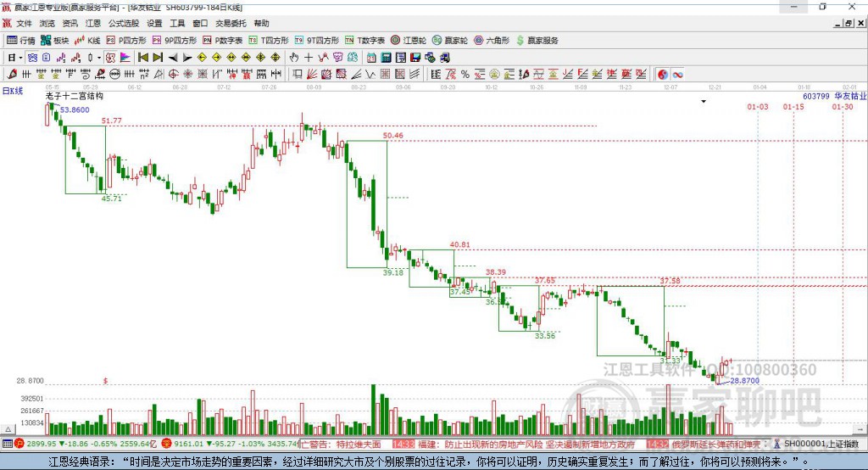868x470 pixels.
Task: Expand the 日 period dropdown
Action: [20, 58]
